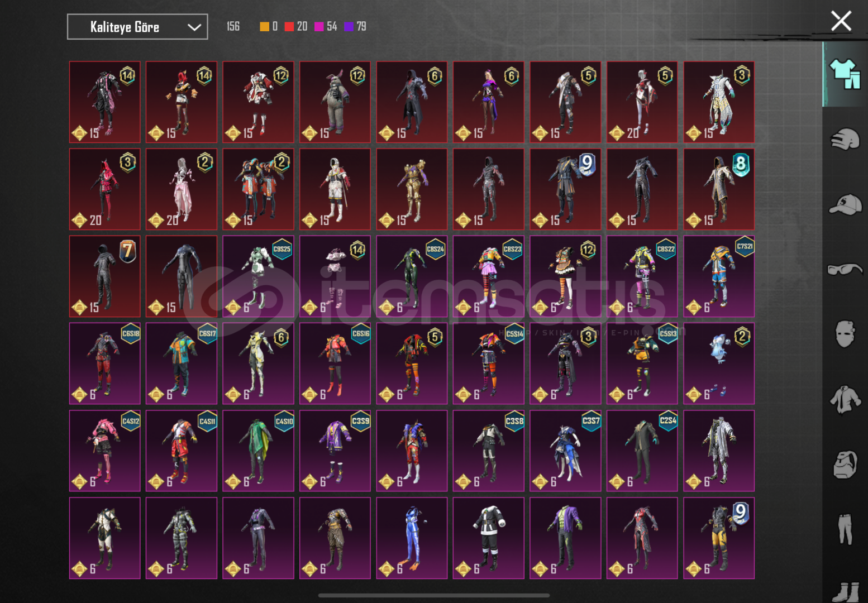Open the pants category
Screen dimensions: 868x603
point(845,529)
